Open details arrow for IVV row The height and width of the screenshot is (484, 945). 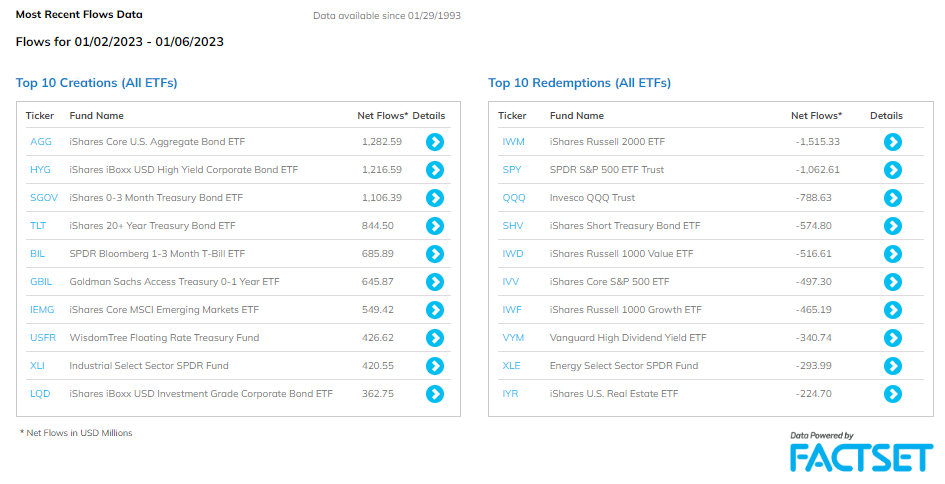click(893, 282)
